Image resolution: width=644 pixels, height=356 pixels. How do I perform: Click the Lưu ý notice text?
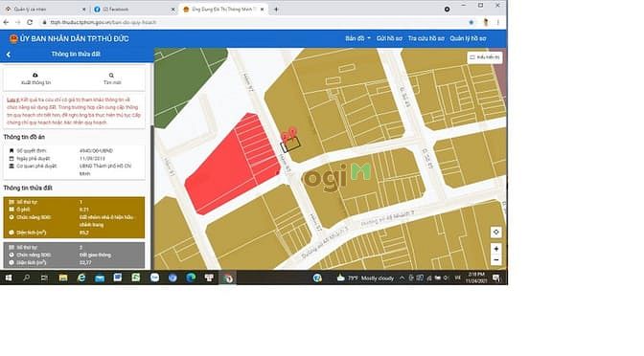tap(74, 111)
